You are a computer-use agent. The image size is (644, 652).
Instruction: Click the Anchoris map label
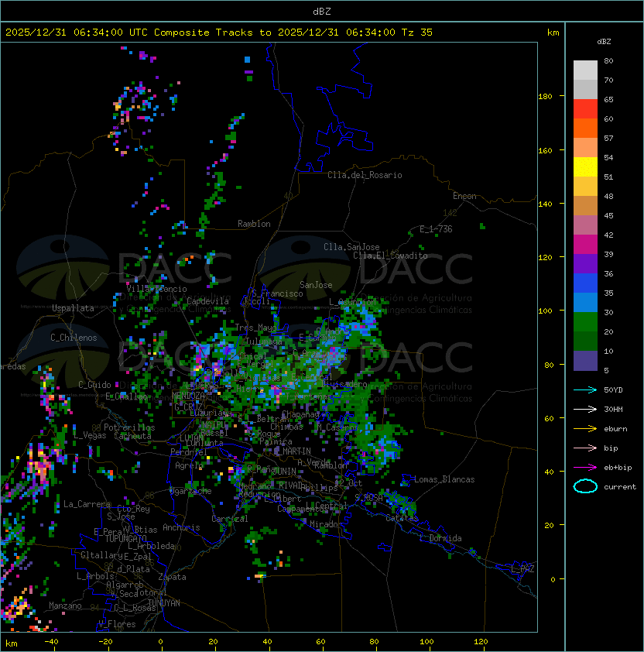(x=181, y=527)
